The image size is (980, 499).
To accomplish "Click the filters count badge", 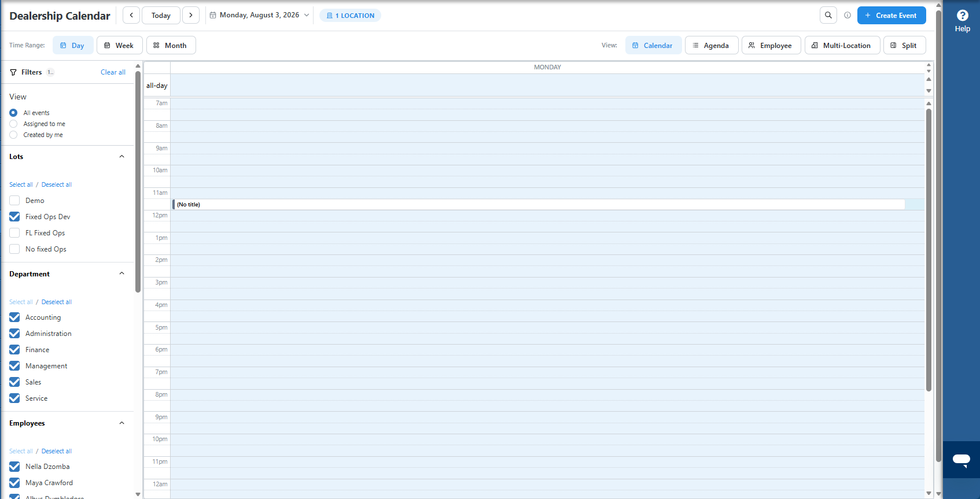I will pos(50,72).
